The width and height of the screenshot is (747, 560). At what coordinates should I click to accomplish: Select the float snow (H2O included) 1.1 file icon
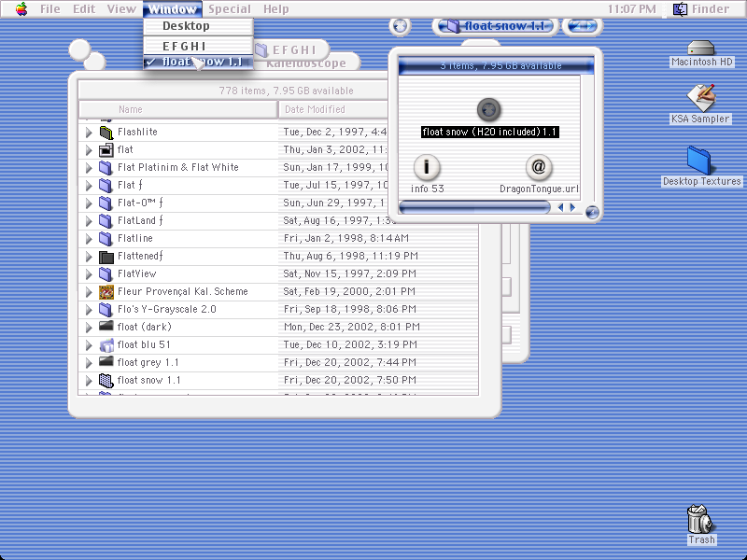[x=489, y=109]
